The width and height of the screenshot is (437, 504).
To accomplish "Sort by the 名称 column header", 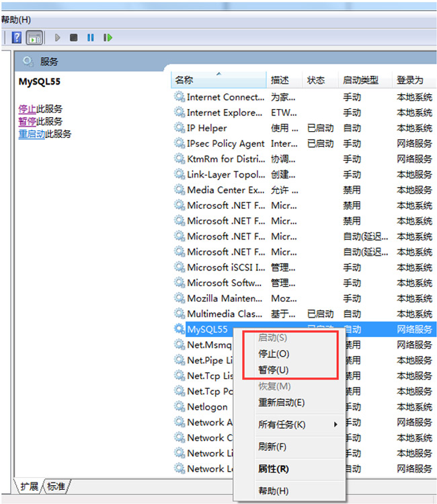I will tap(218, 79).
